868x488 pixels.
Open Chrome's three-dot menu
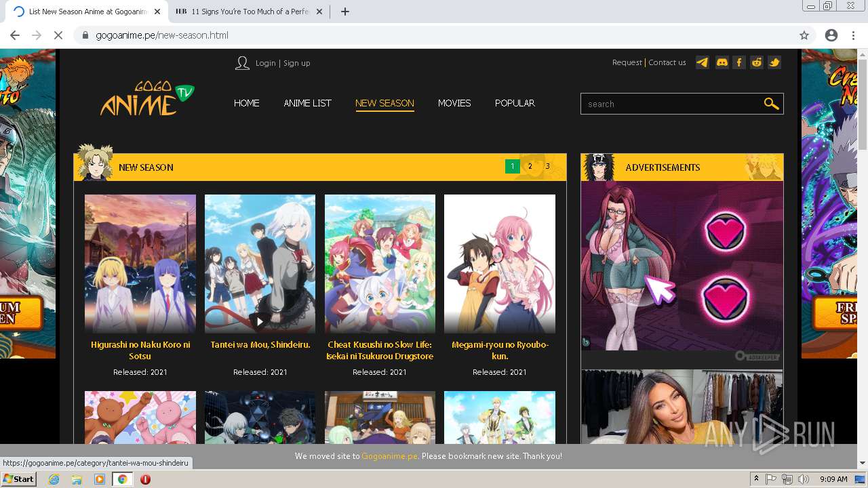coord(853,35)
